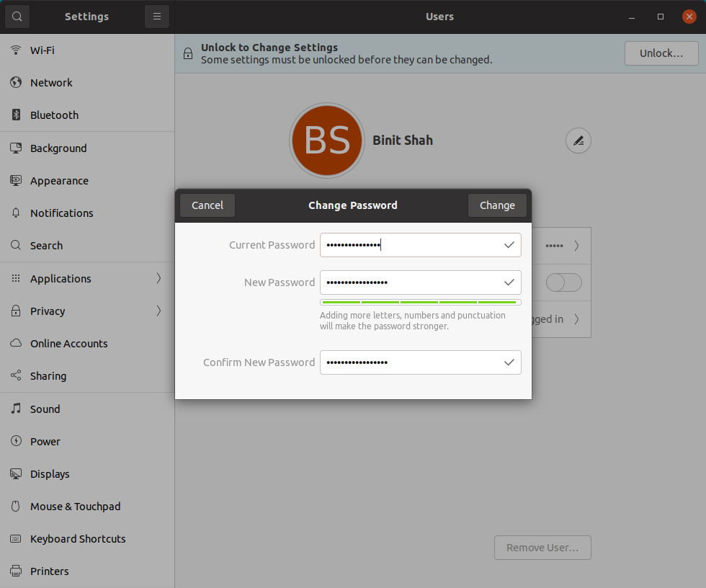This screenshot has width=706, height=588.
Task: Click the lock icon in unlock banner
Action: tap(188, 53)
